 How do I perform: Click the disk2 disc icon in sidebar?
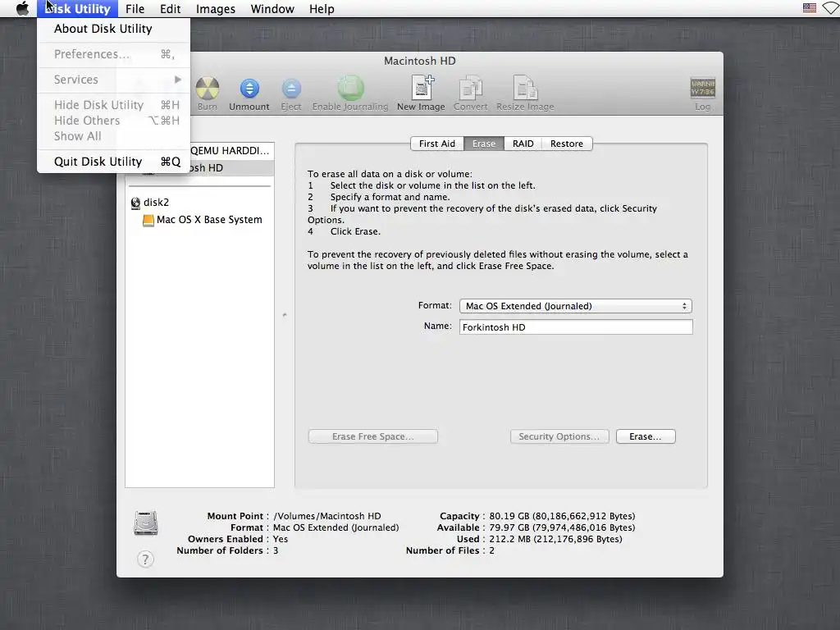pos(135,203)
